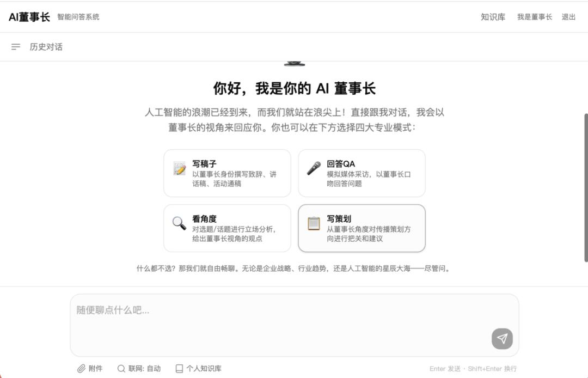Image resolution: width=588 pixels, height=378 pixels.
Task: Open the 知识库 menu item
Action: click(x=493, y=17)
